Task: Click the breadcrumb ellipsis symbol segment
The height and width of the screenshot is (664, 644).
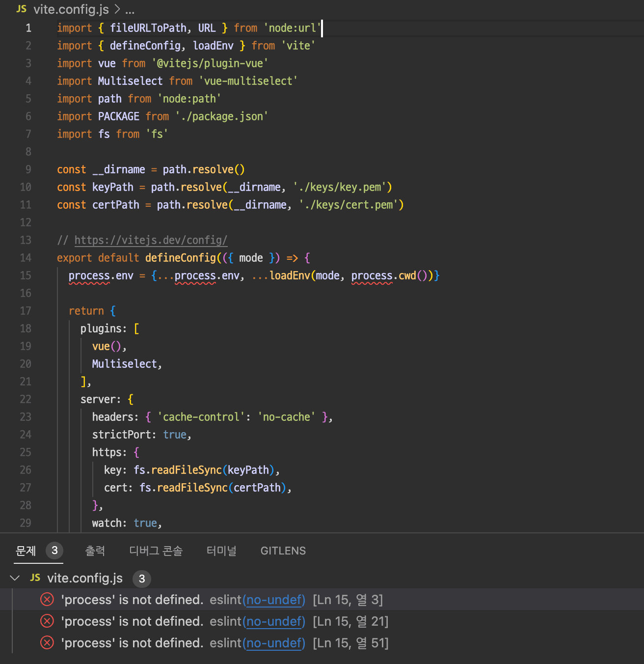Action: point(130,9)
